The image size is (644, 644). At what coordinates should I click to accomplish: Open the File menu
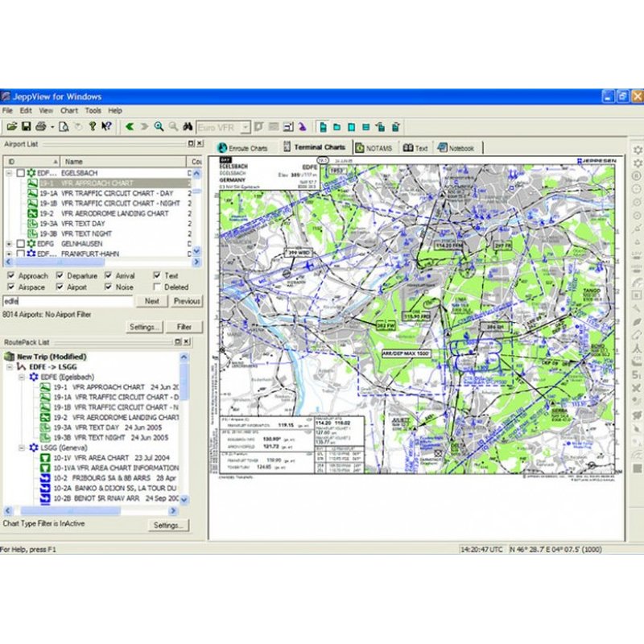pyautogui.click(x=7, y=110)
